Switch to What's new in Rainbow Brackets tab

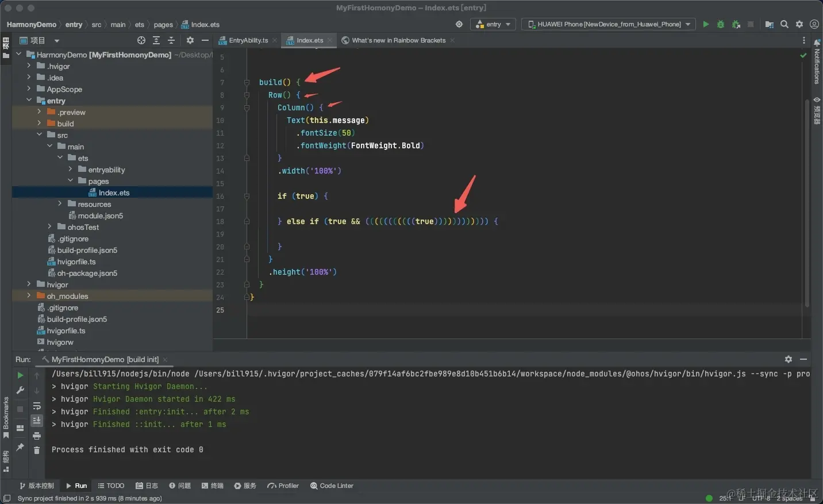point(398,40)
